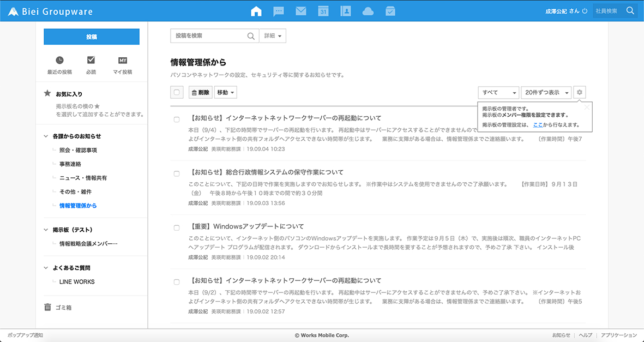Click the 投稿を検索 search field
The image size is (644, 342).
pos(209,36)
